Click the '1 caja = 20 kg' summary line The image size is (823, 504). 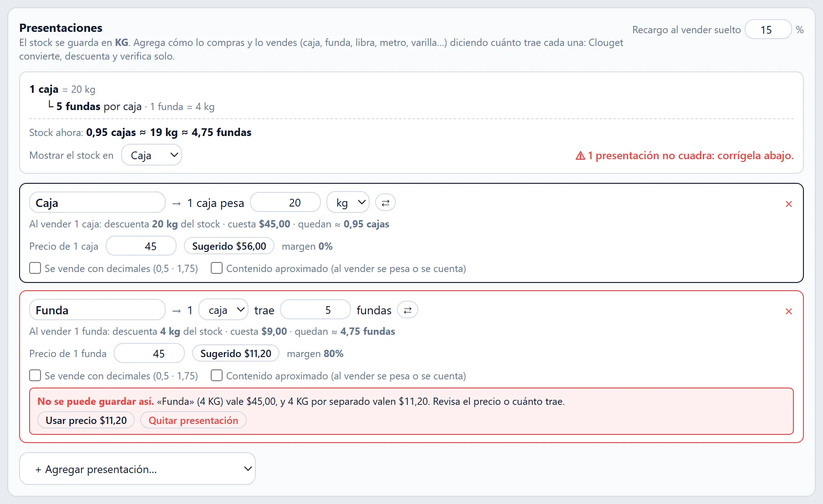pos(62,89)
